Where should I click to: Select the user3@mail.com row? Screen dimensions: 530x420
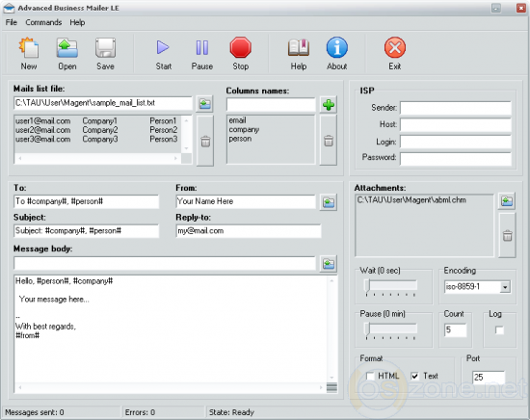point(97,140)
